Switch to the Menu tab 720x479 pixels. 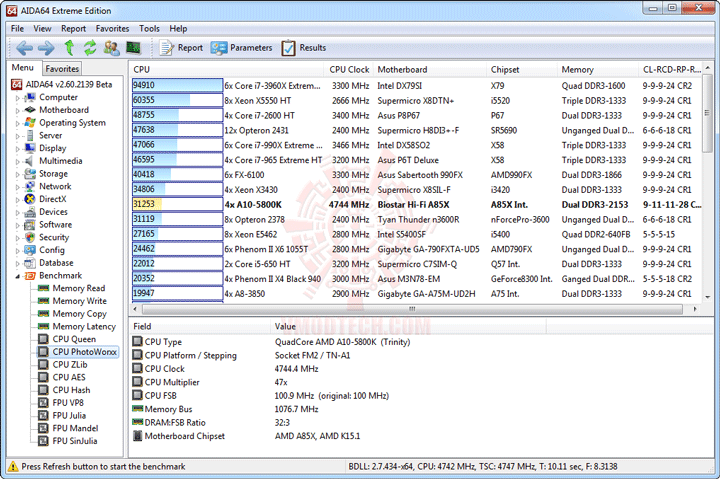[x=23, y=68]
